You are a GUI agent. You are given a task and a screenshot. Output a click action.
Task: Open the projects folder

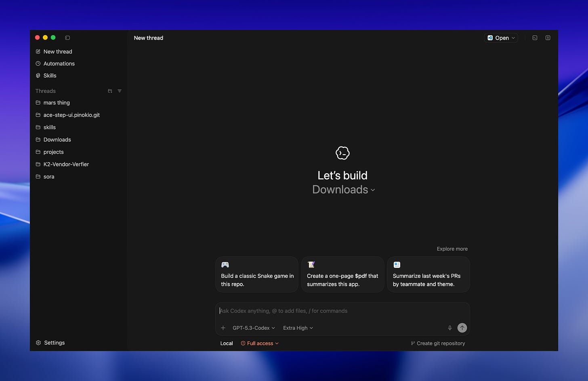tap(53, 152)
